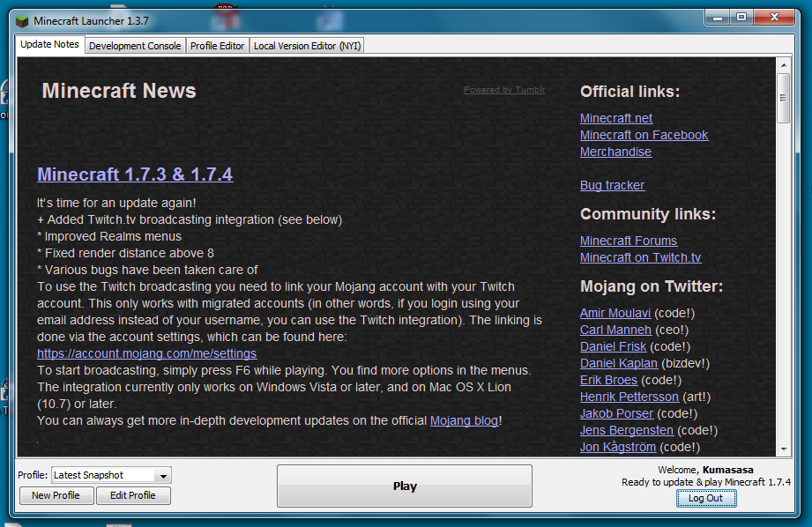Open Daniel Frisk's Twitter link

pyautogui.click(x=613, y=346)
